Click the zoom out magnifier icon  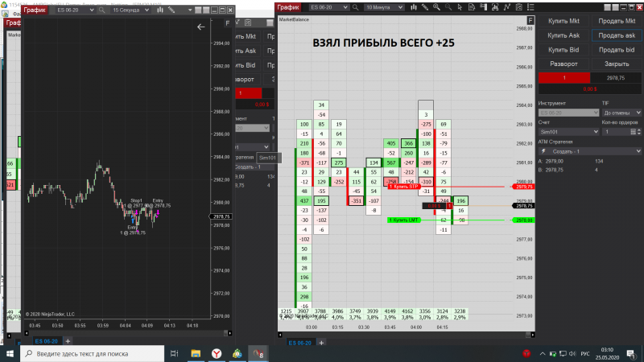click(448, 7)
